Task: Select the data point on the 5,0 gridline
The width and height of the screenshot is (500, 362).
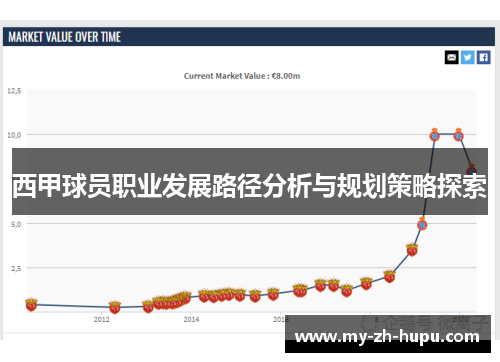Action: click(x=422, y=224)
